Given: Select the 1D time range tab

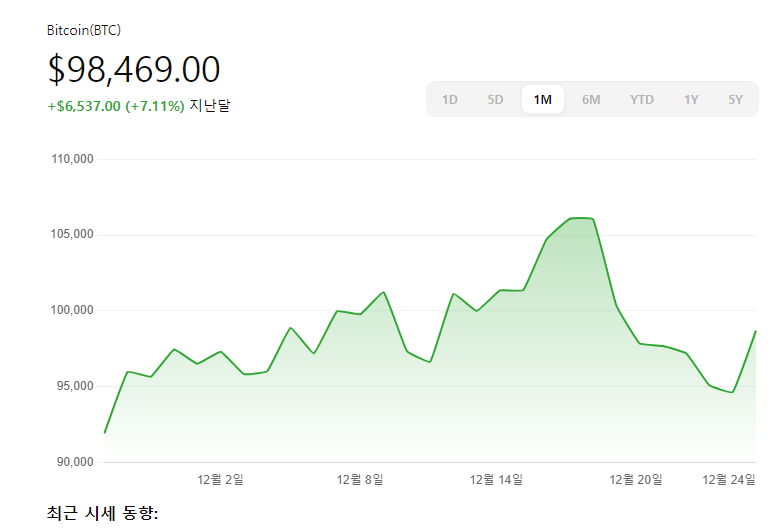Looking at the screenshot, I should pyautogui.click(x=450, y=99).
